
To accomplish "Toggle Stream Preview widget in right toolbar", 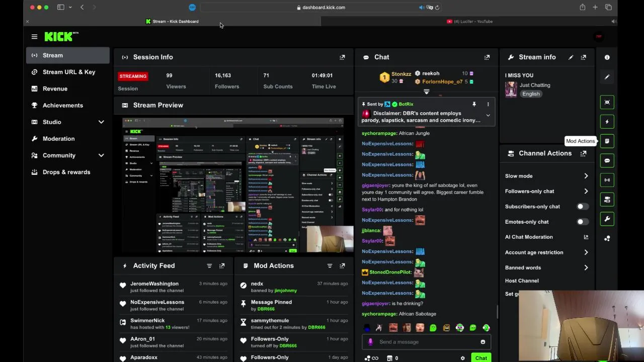I will pos(607,102).
